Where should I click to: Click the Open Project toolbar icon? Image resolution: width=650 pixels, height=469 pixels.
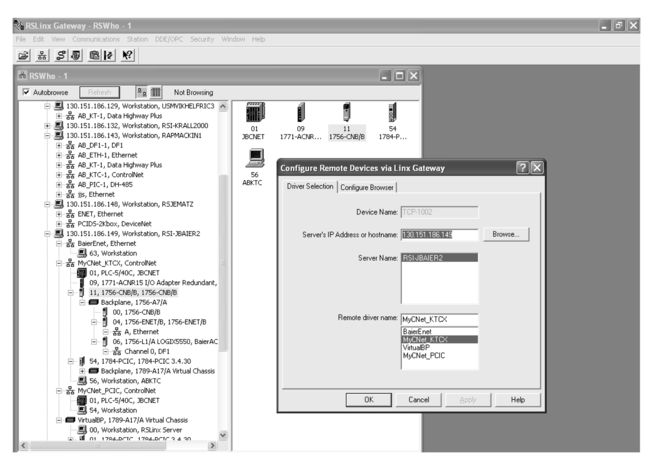24,55
